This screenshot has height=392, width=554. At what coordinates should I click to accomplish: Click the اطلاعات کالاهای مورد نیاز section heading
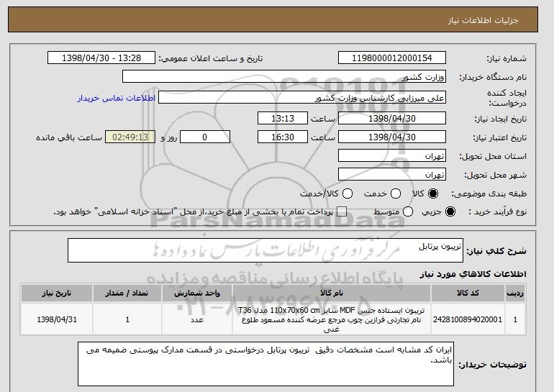(473, 274)
